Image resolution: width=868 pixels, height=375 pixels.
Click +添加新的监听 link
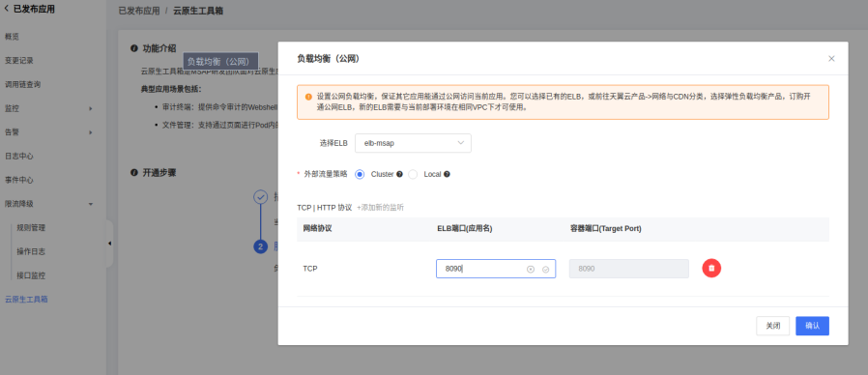pos(380,208)
